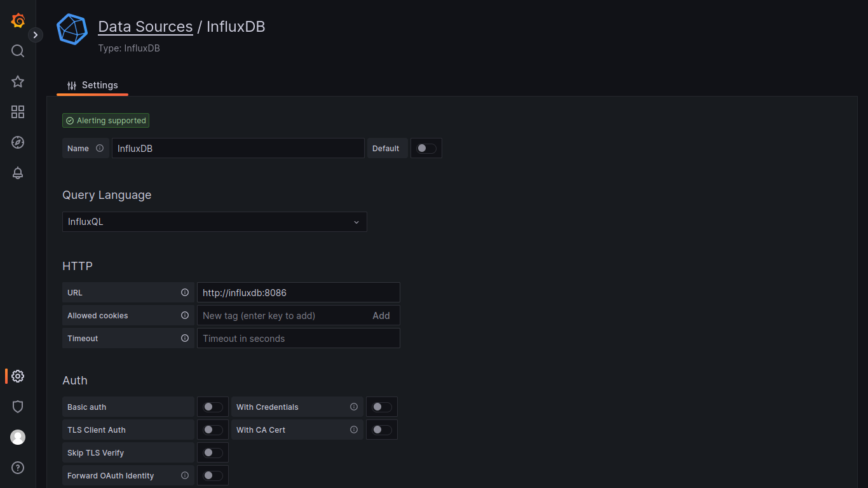Open the Help question mark icon

coord(18,468)
